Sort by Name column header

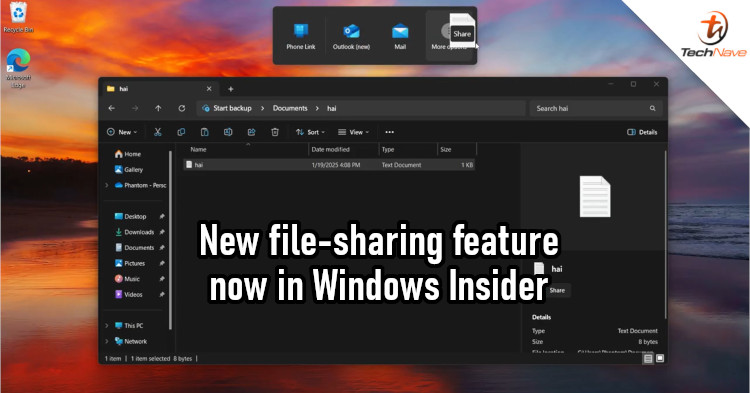[x=246, y=150]
